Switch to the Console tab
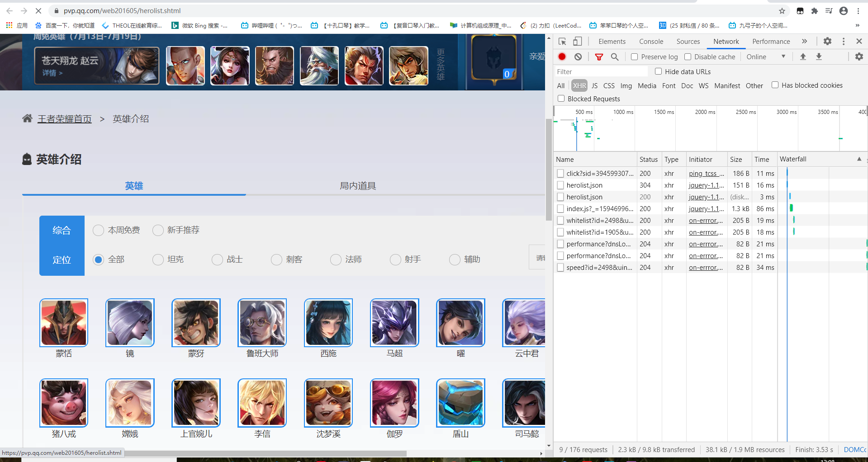Viewport: 868px width, 462px height. tap(651, 42)
